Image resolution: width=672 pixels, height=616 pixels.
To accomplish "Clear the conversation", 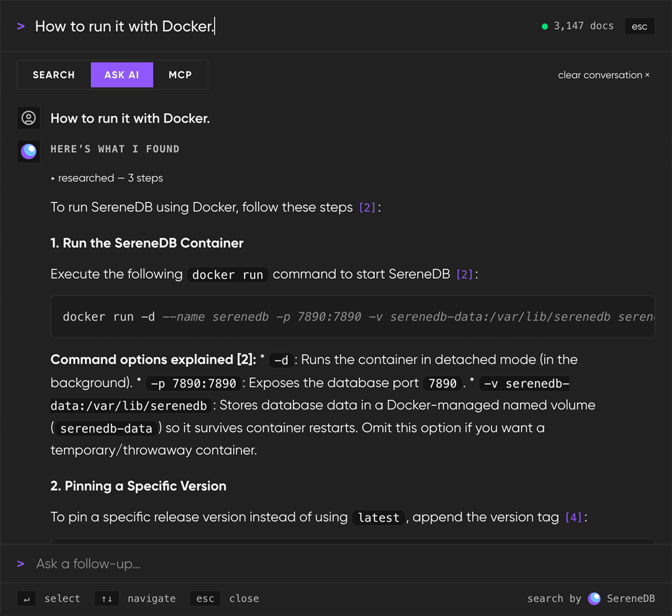I will click(x=604, y=75).
